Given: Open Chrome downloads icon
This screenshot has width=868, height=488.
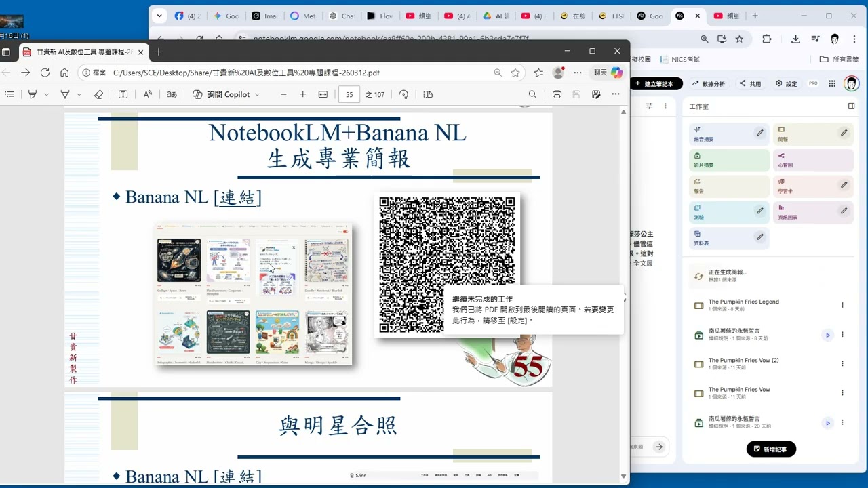Looking at the screenshot, I should [x=795, y=39].
